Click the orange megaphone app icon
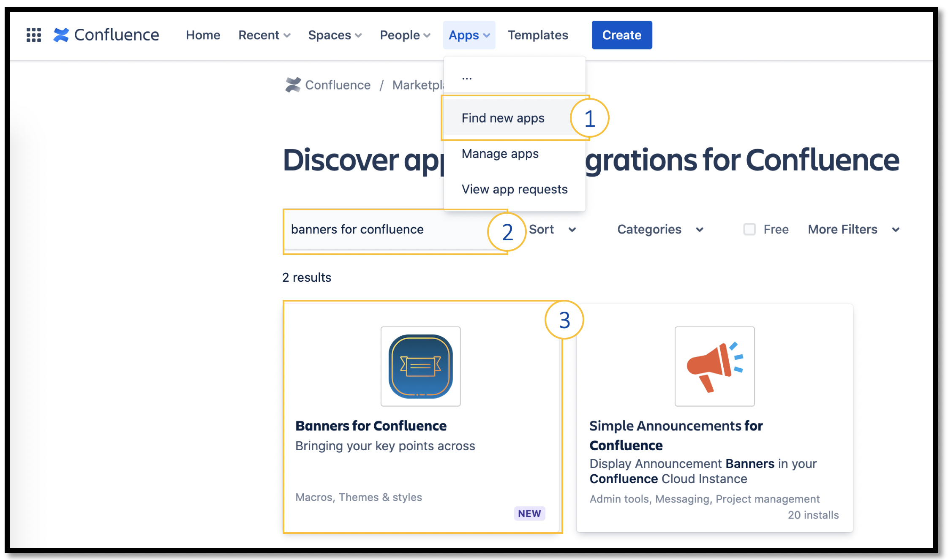 click(x=714, y=366)
